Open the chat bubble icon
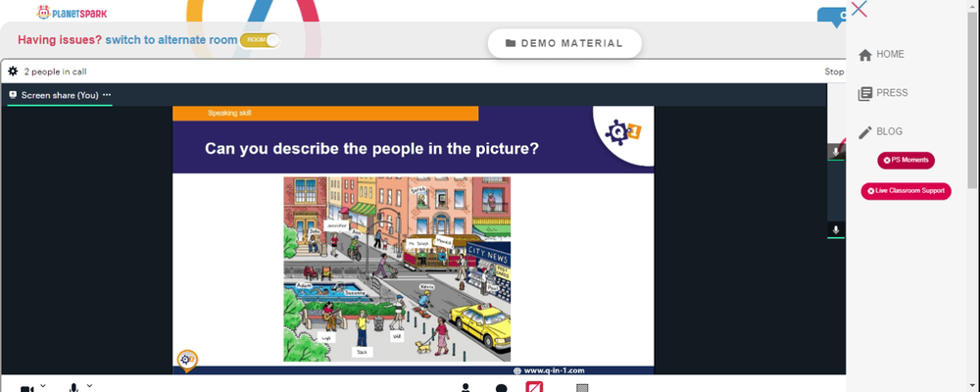980x392 pixels. click(501, 388)
